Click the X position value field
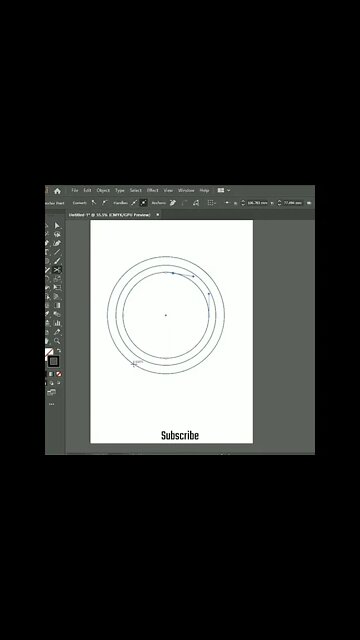Viewport: 360px width, 640px height. [257, 202]
